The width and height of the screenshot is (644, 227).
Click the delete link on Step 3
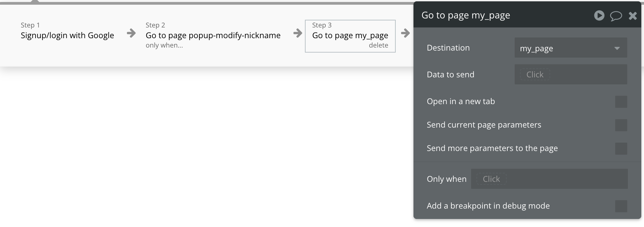point(378,45)
